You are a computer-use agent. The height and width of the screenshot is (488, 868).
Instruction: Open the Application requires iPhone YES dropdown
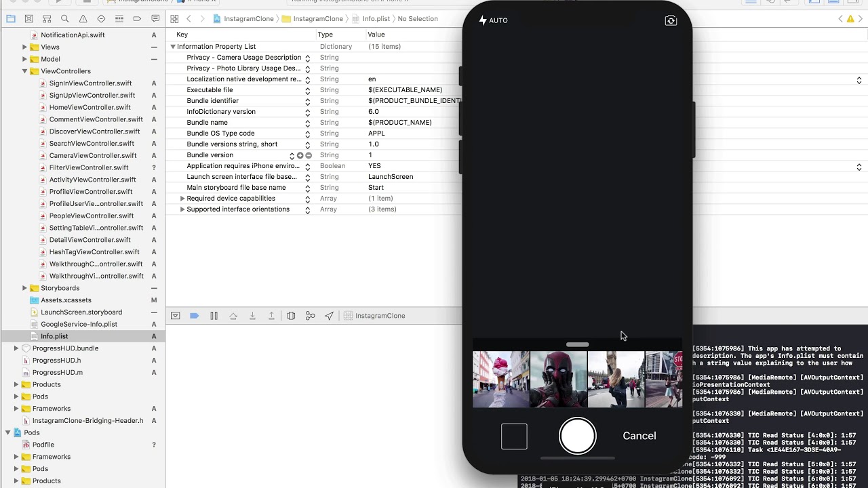[x=859, y=167]
